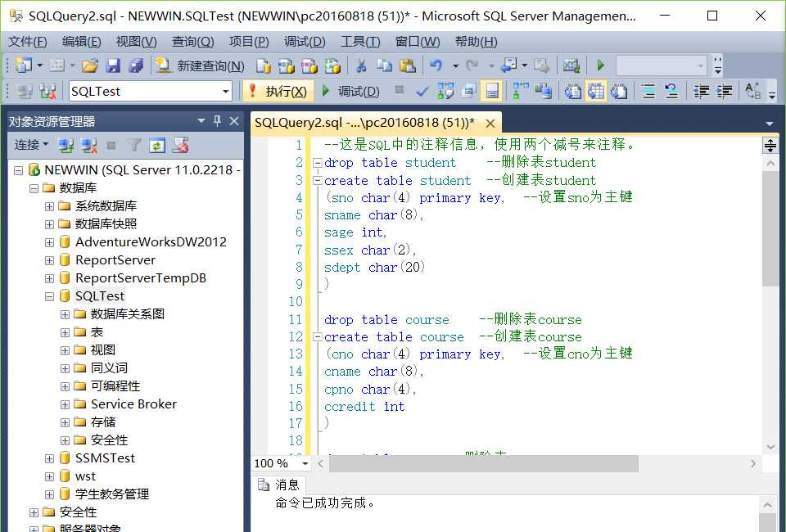
Task: Collapse the NEWWIN server node
Action: [19, 170]
